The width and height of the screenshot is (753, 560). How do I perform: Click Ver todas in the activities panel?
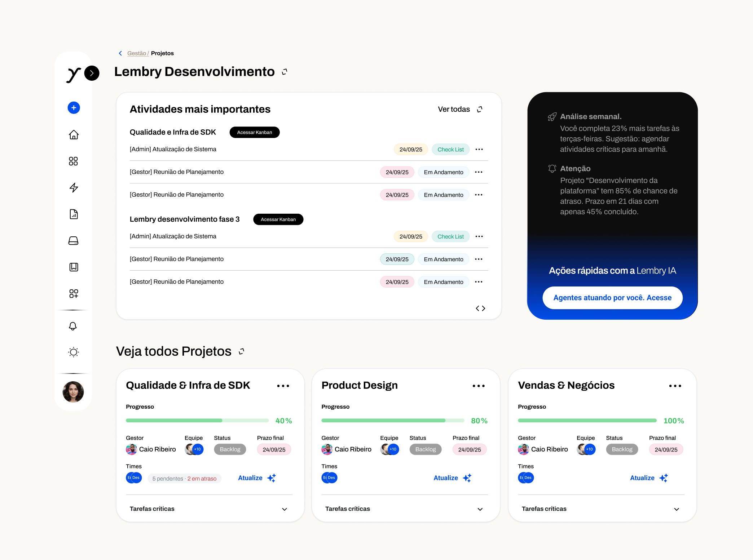454,109
